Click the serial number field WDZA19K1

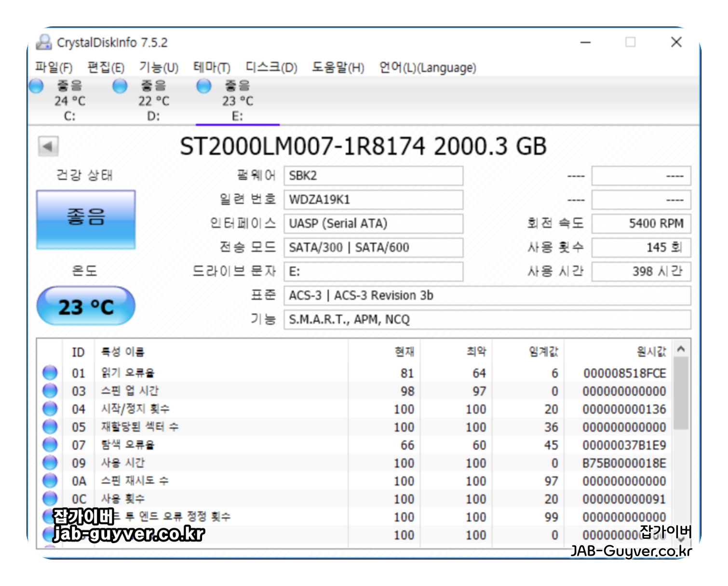(374, 200)
